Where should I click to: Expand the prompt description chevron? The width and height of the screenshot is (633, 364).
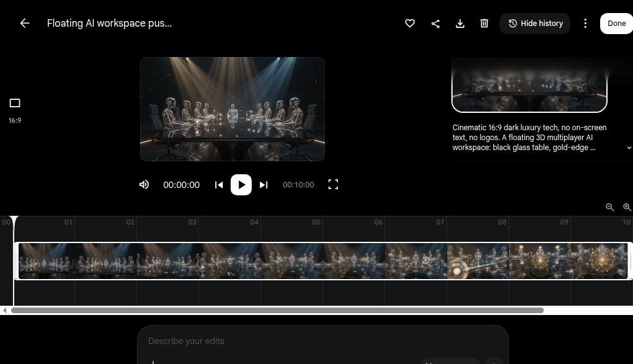pyautogui.click(x=629, y=148)
